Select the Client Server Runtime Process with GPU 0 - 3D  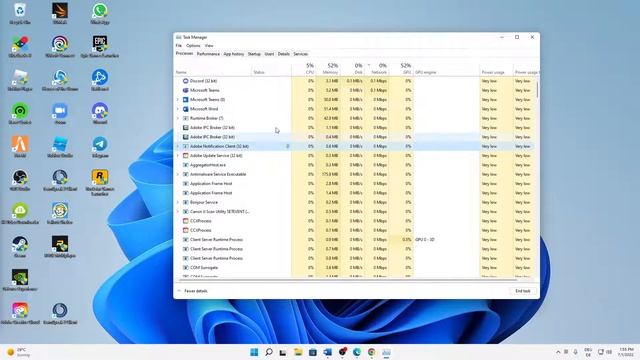click(x=354, y=240)
